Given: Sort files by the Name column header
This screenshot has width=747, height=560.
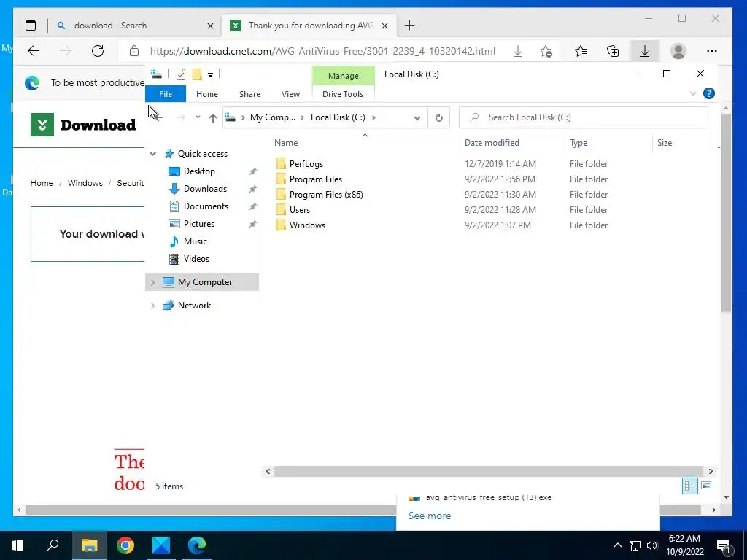Looking at the screenshot, I should (x=286, y=143).
